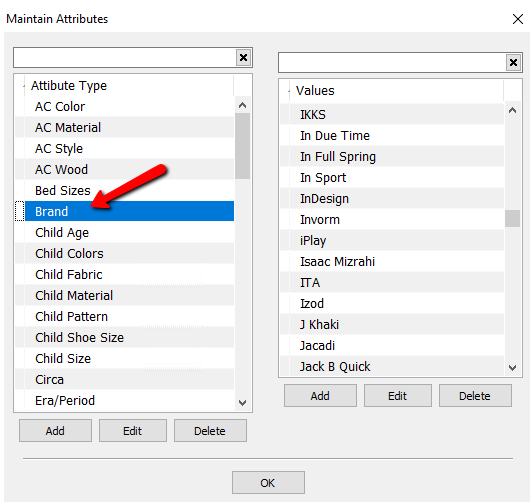Click values list scroll down arrow
Screen dimensions: 530x502
(x=512, y=367)
